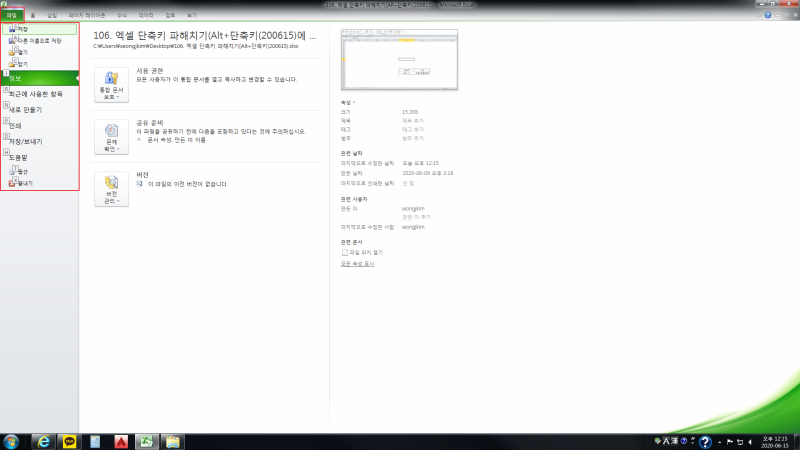Screen dimensions: 800x450
Task: Open the notepad document taskbar icon
Action: pos(95,442)
